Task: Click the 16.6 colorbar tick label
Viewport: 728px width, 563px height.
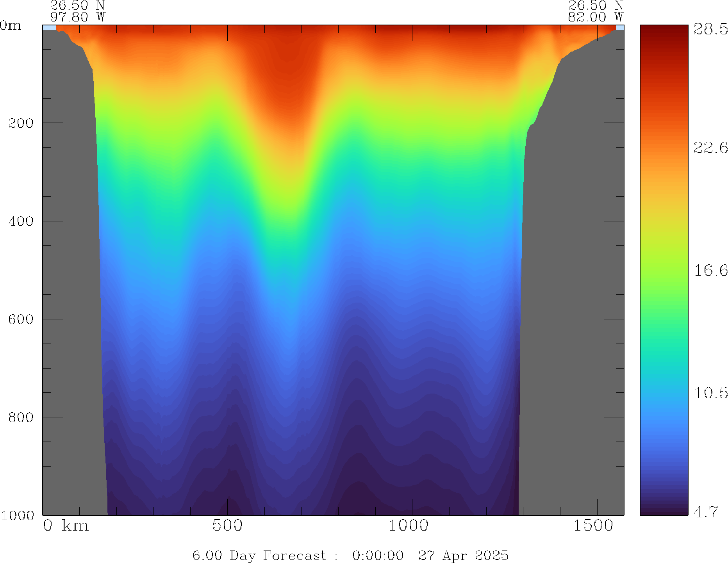Action: coord(710,270)
